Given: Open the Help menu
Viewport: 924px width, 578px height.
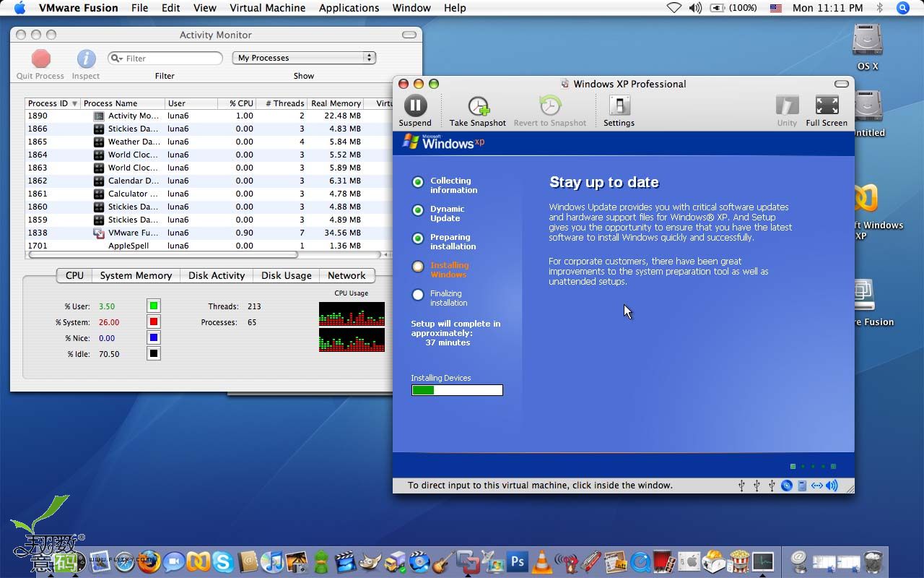Looking at the screenshot, I should click(455, 8).
